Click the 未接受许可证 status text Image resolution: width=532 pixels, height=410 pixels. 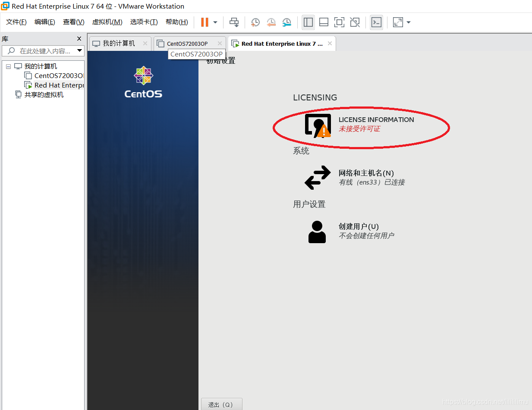tap(359, 129)
